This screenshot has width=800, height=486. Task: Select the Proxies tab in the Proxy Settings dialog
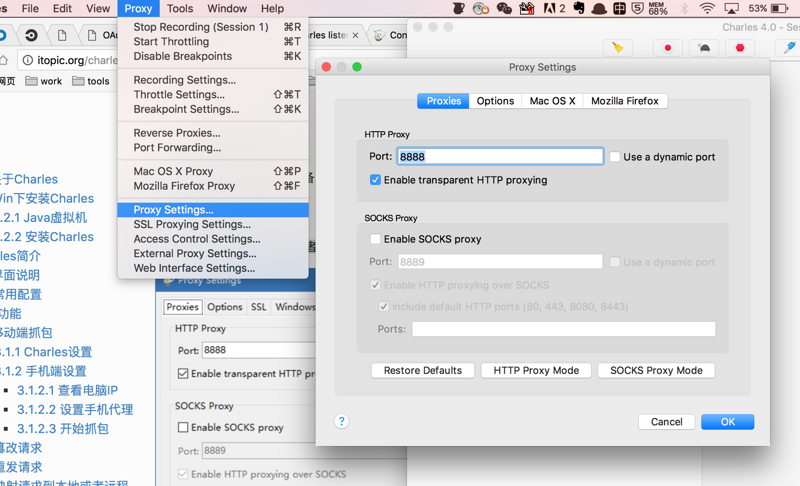(x=443, y=101)
